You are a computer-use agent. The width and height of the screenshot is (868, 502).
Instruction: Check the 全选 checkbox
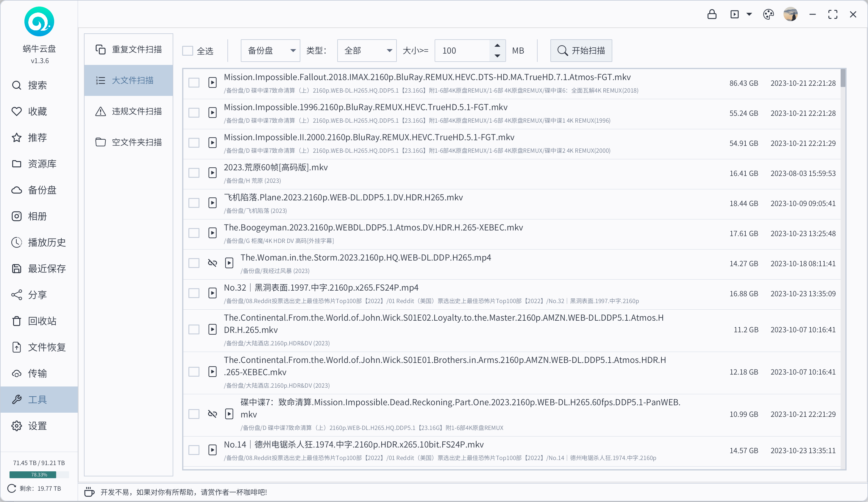point(187,51)
